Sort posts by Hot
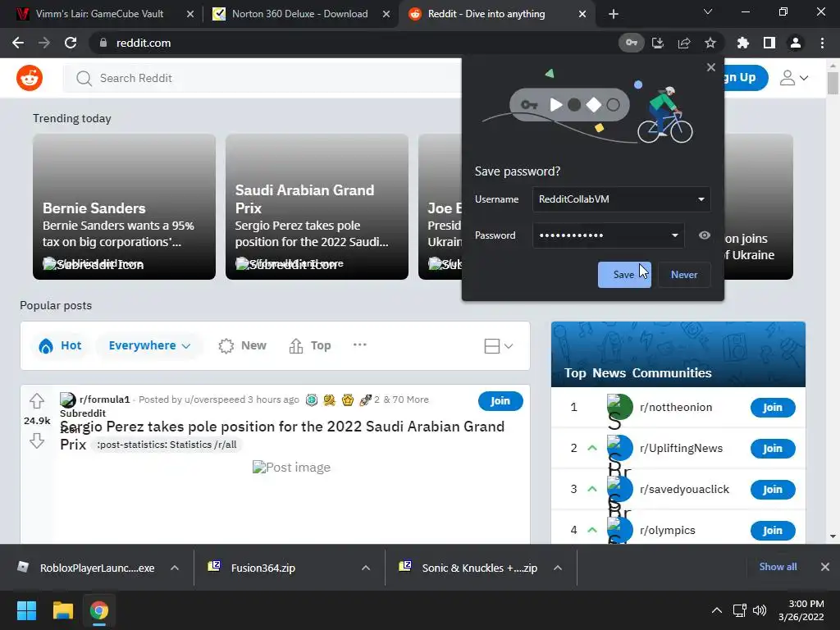Screen dimensions: 840x630 click(x=60, y=345)
